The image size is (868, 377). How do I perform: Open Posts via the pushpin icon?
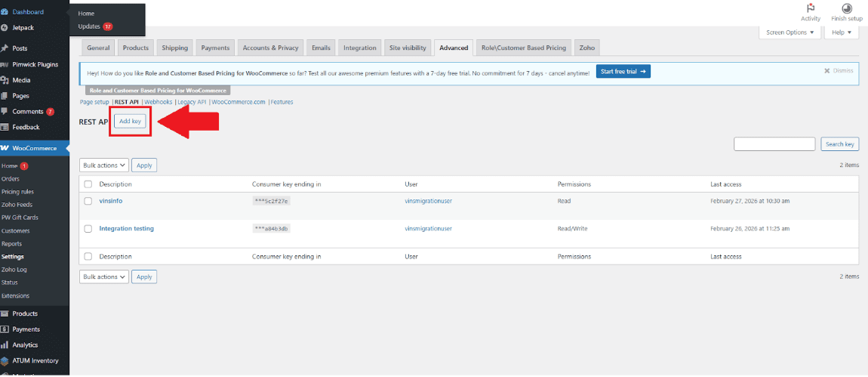pyautogui.click(x=5, y=48)
